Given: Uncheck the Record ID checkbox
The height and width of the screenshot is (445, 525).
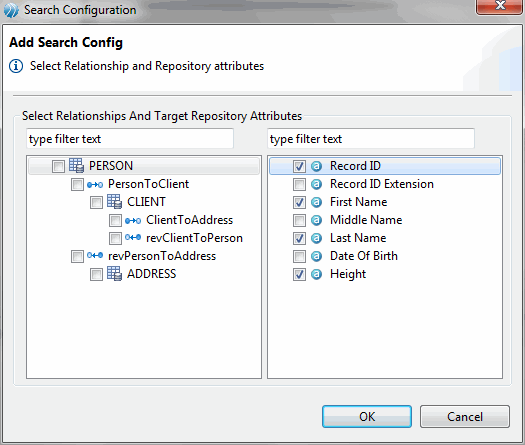Looking at the screenshot, I should tap(299, 166).
